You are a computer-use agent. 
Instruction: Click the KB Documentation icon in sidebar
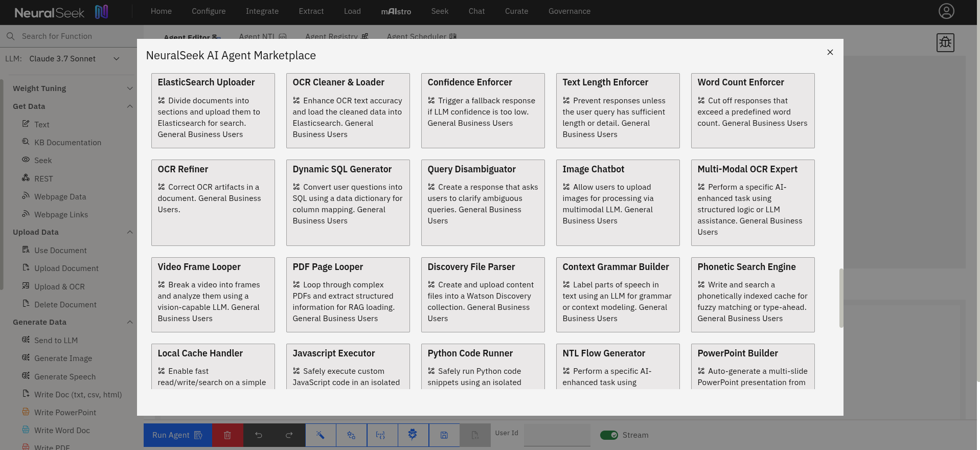[x=26, y=142]
